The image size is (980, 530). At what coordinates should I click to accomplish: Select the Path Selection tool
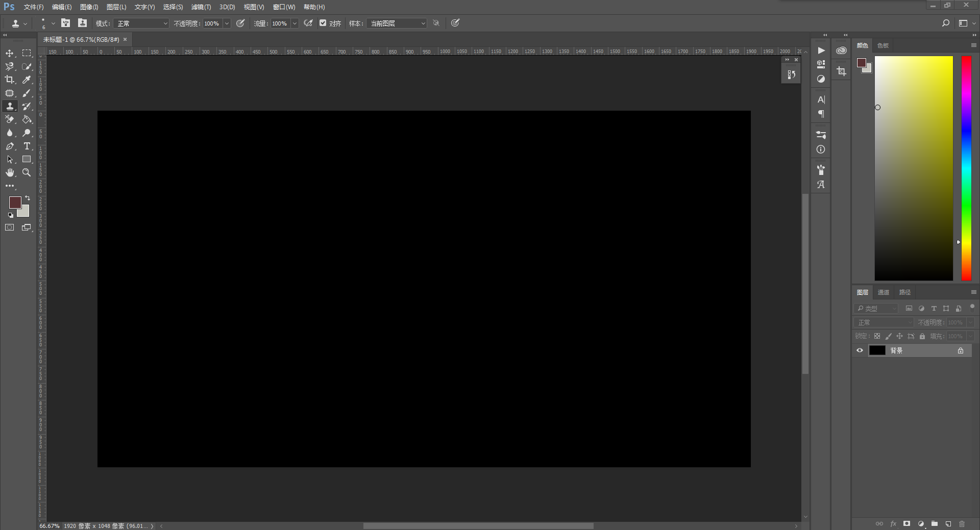pyautogui.click(x=10, y=159)
